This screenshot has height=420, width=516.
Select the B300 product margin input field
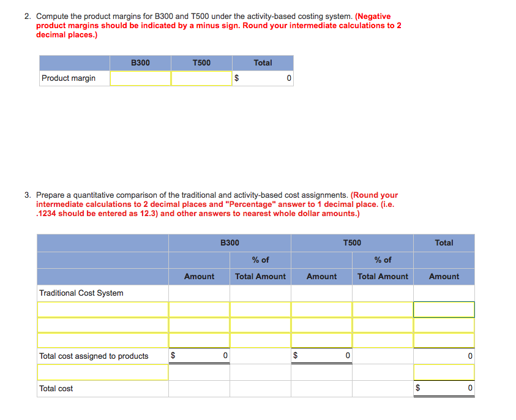tap(140, 78)
